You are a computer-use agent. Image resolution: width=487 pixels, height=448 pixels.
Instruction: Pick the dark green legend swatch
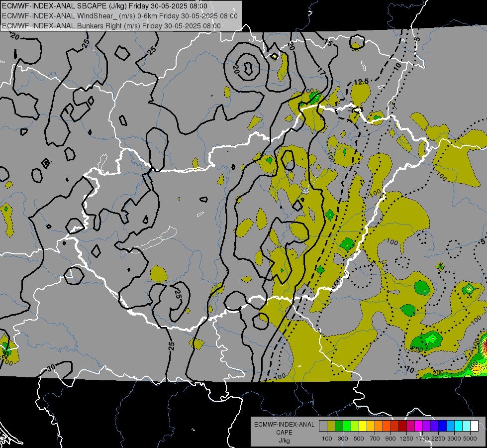tap(339, 426)
